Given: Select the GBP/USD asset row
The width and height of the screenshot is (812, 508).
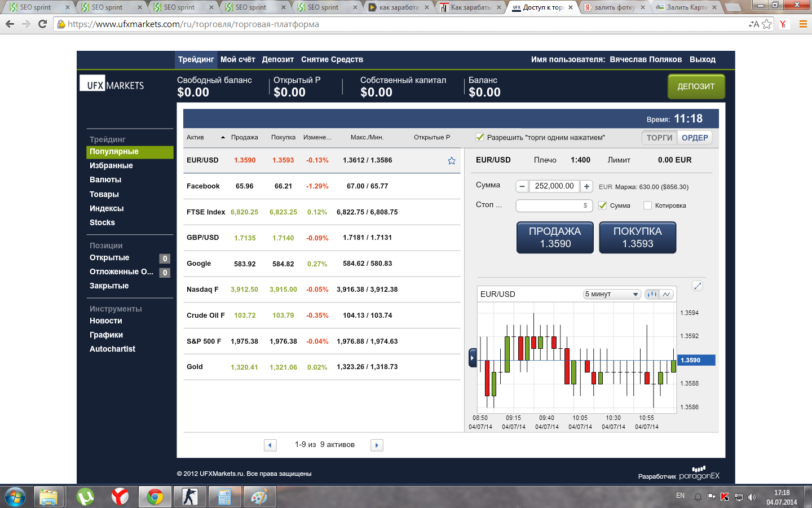Looking at the screenshot, I should click(x=322, y=238).
